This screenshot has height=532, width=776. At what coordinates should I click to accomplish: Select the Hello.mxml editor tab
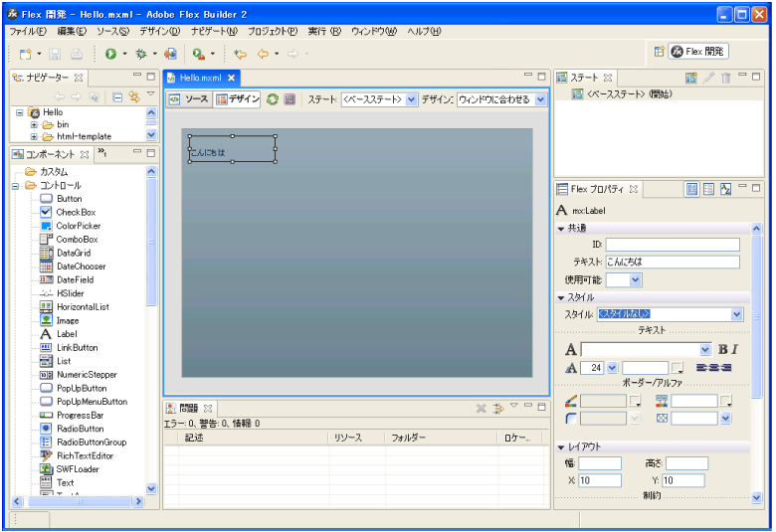click(200, 78)
